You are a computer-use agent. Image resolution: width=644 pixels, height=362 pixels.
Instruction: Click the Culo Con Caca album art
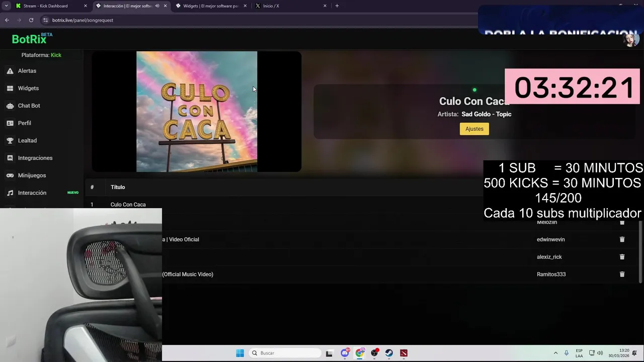[197, 112]
